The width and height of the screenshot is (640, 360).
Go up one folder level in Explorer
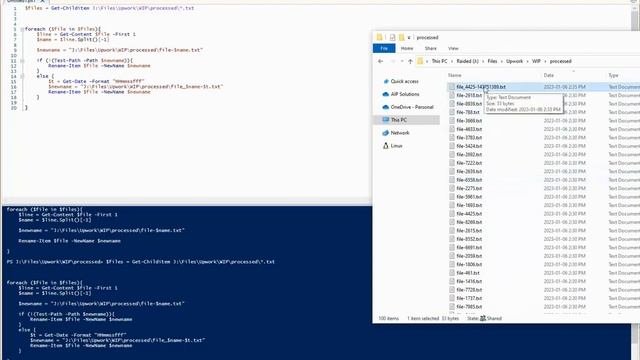411,61
